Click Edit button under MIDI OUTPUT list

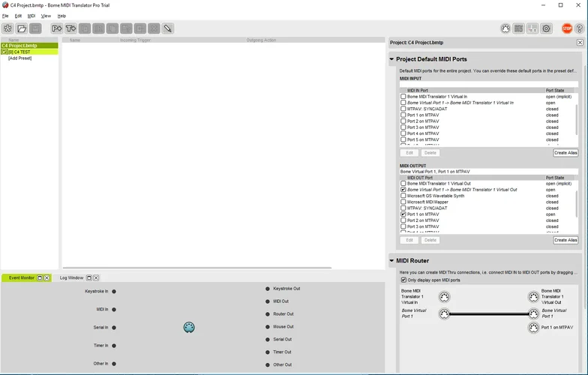click(x=409, y=240)
